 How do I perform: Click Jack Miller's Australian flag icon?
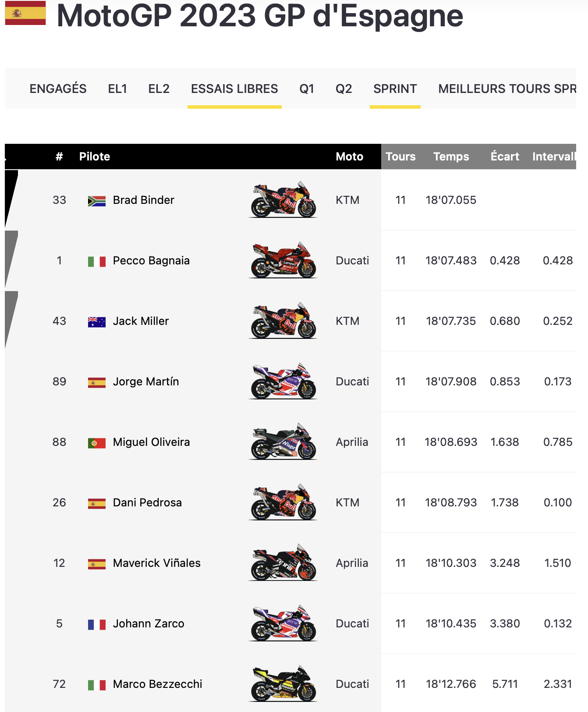pos(96,322)
